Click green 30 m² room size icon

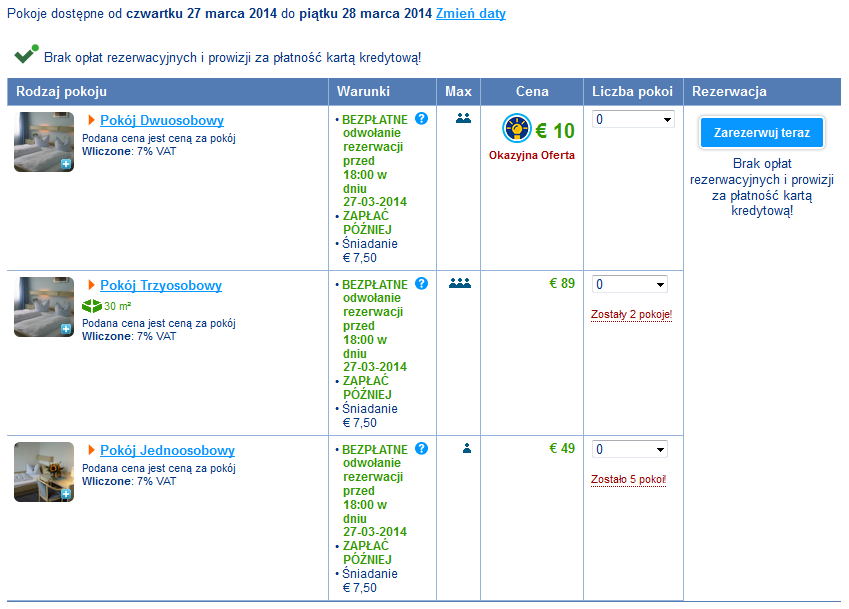coord(92,306)
